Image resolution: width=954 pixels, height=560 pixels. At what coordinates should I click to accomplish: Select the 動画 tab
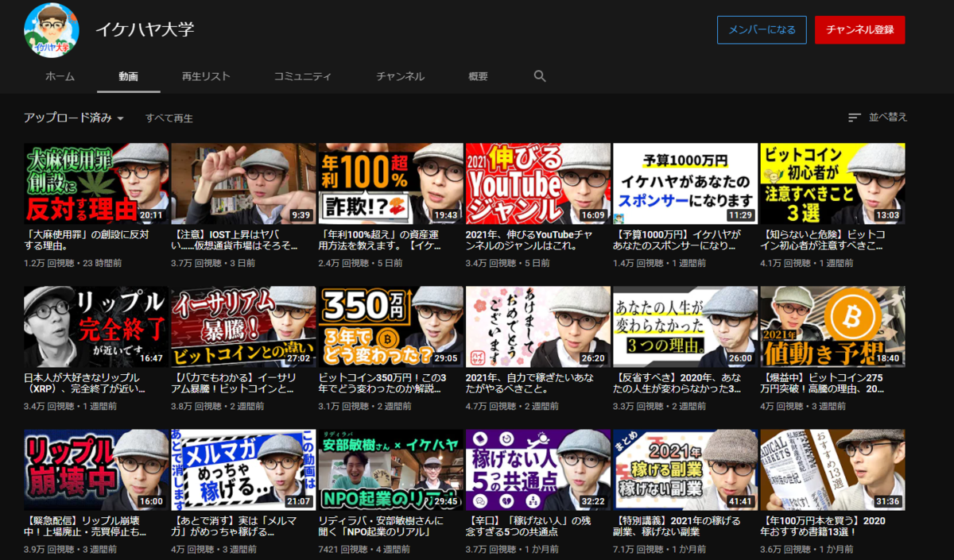129,77
